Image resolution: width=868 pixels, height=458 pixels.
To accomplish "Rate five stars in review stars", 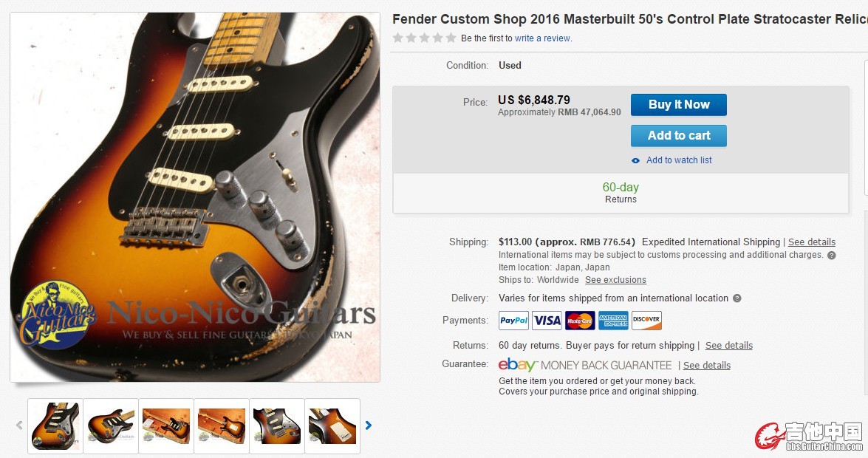I will (x=451, y=38).
